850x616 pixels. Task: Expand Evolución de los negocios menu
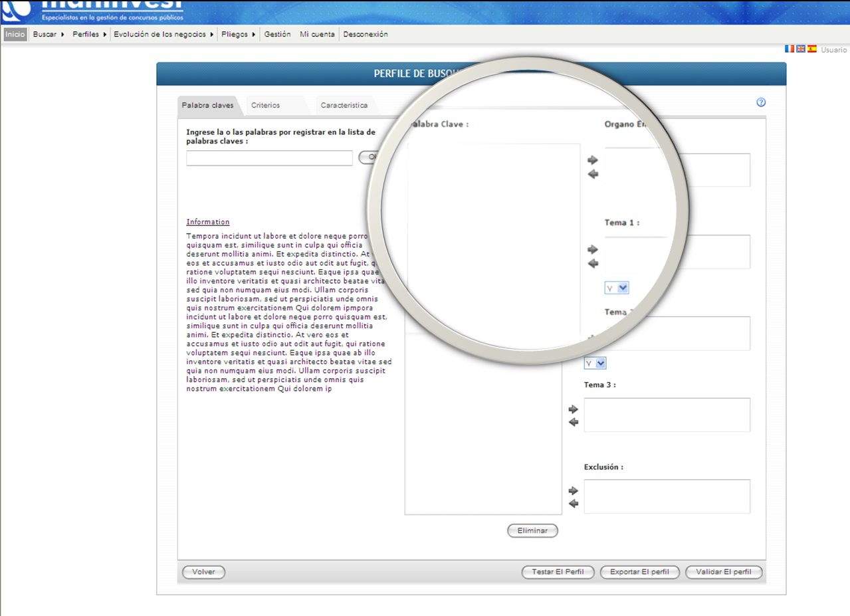tap(163, 35)
